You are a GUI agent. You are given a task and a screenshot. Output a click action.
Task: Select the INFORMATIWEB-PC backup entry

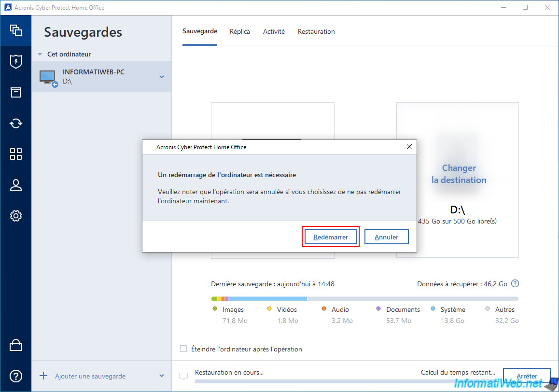tap(101, 77)
